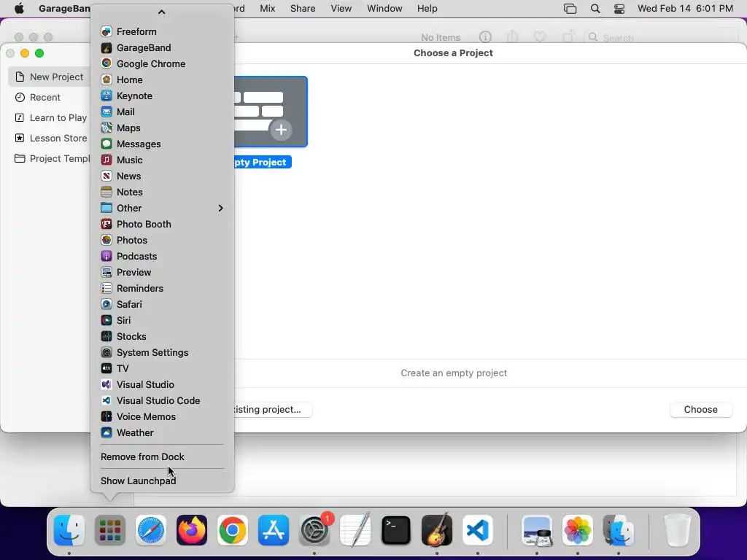
Task: Open Firefox from the Dock
Action: click(x=192, y=530)
